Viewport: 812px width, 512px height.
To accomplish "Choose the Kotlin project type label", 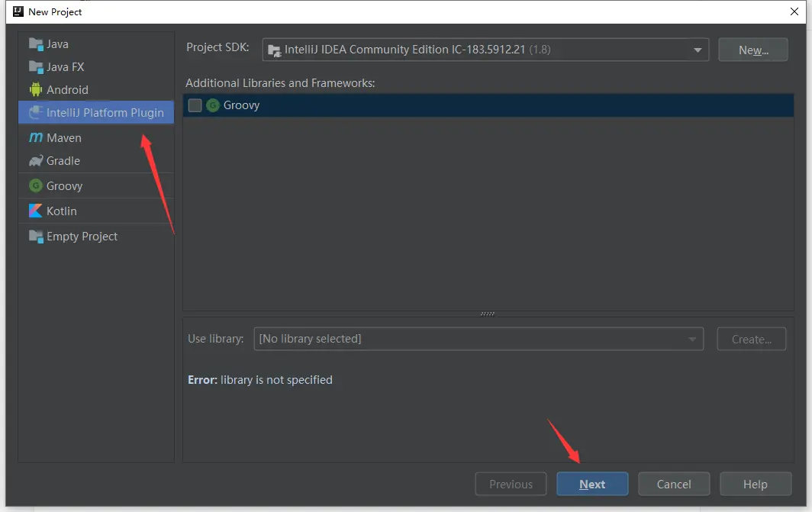I will (x=62, y=211).
